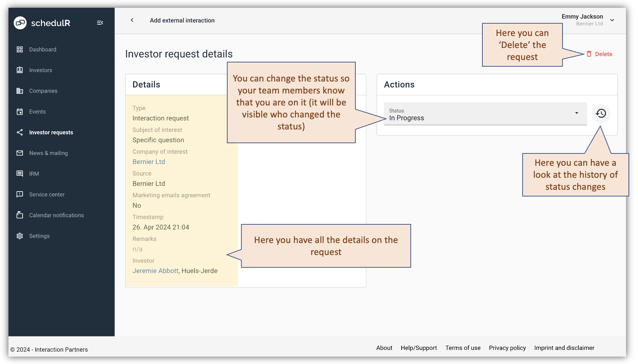Click the Companies building icon
Screen dimensions: 638x364
point(20,91)
